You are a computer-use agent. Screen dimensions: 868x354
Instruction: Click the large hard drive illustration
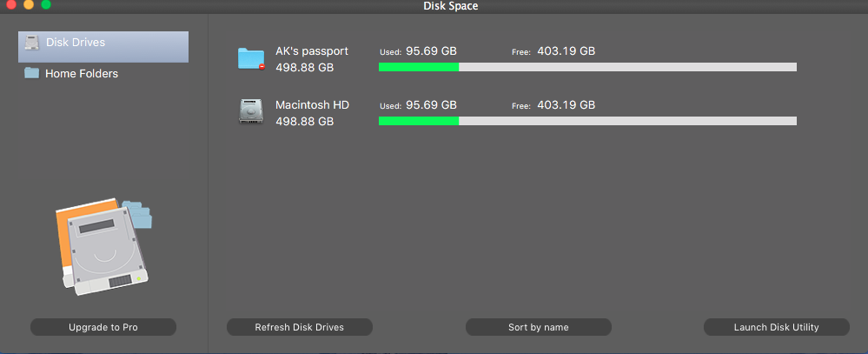pyautogui.click(x=103, y=246)
